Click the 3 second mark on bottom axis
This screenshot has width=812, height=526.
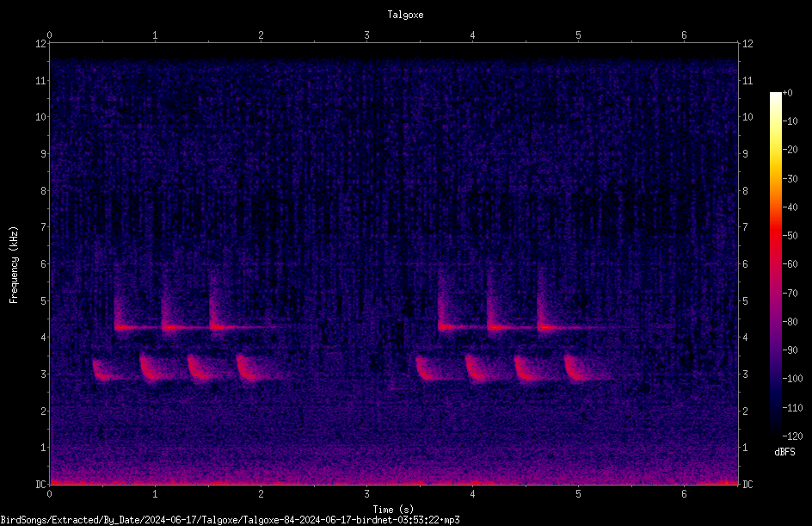point(366,494)
